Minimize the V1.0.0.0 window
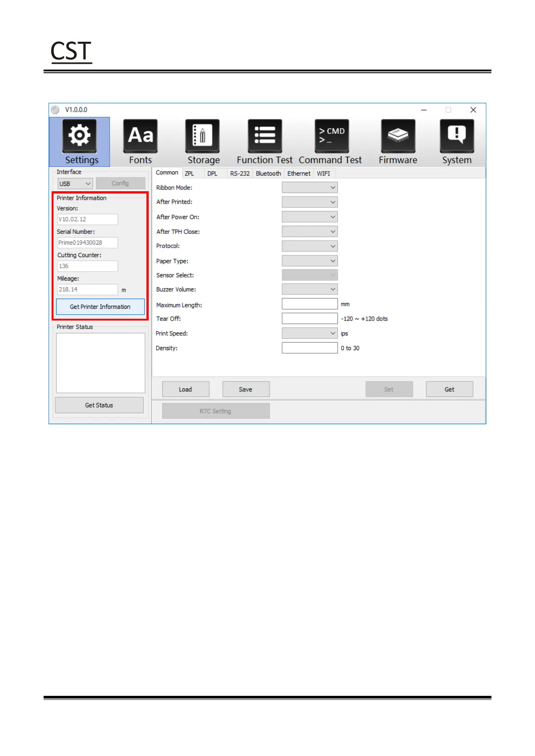Viewport: 535px width, 756px height. pos(424,110)
